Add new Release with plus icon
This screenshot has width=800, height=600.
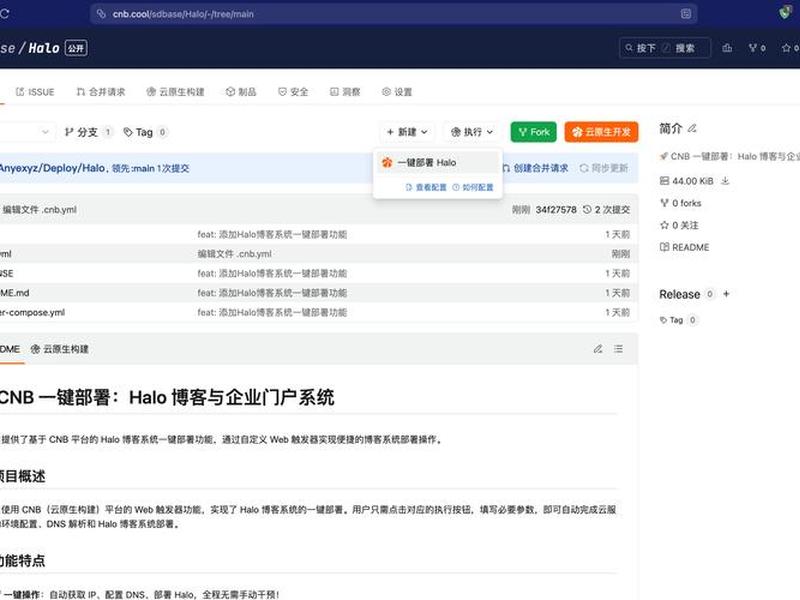coord(727,294)
